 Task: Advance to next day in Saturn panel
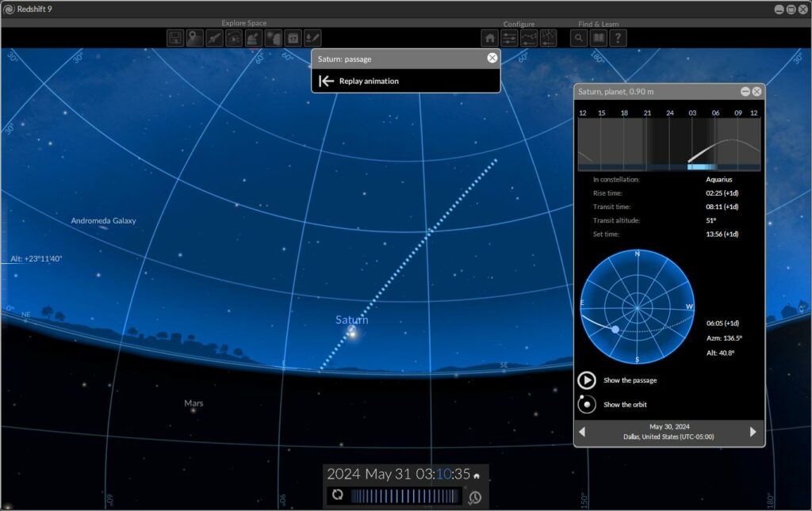753,432
